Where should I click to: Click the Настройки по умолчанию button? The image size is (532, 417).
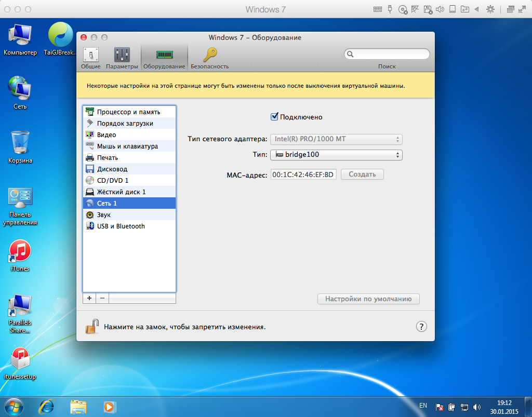click(x=368, y=299)
